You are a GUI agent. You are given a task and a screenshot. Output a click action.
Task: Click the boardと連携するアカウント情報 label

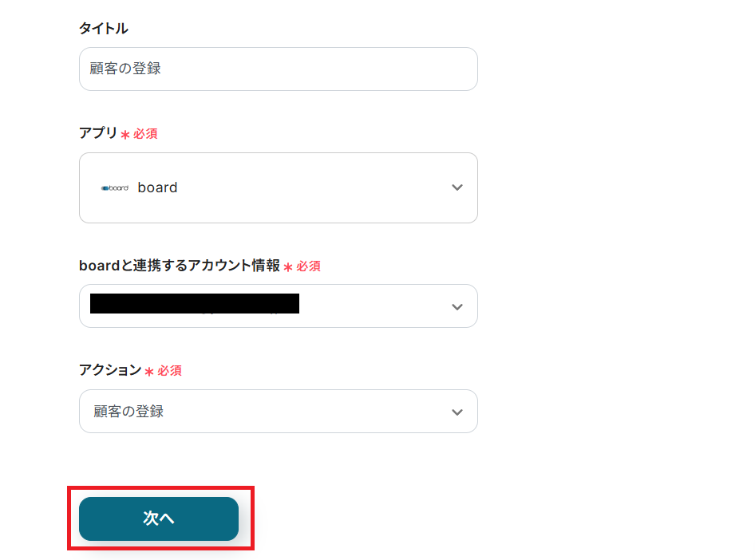180,266
